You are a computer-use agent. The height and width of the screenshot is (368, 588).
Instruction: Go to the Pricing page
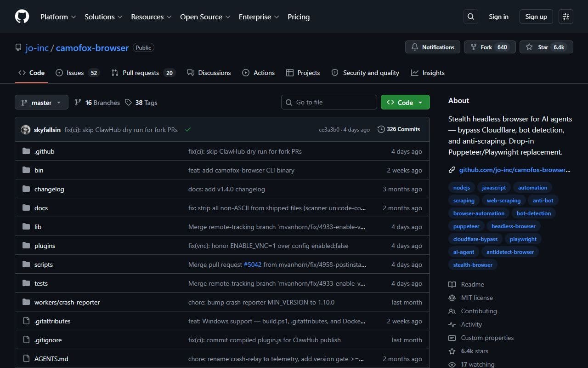[x=299, y=17]
